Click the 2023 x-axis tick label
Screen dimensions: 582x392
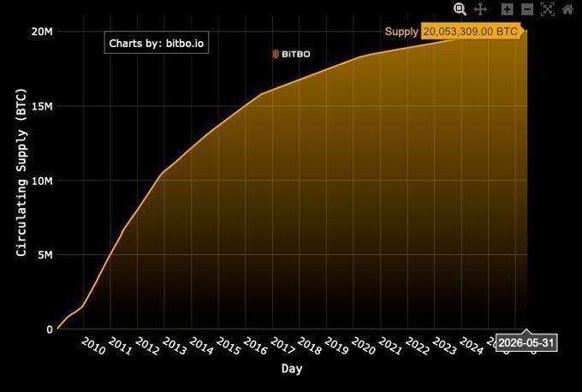click(444, 346)
